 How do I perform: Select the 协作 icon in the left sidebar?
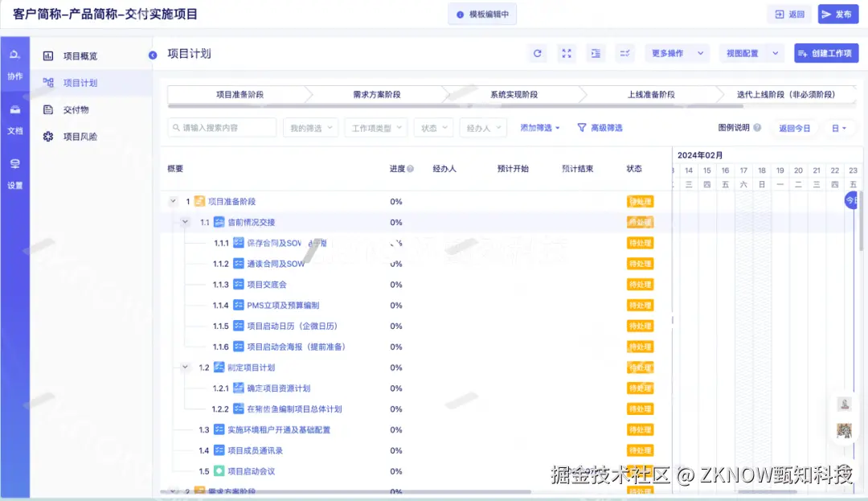click(x=13, y=55)
